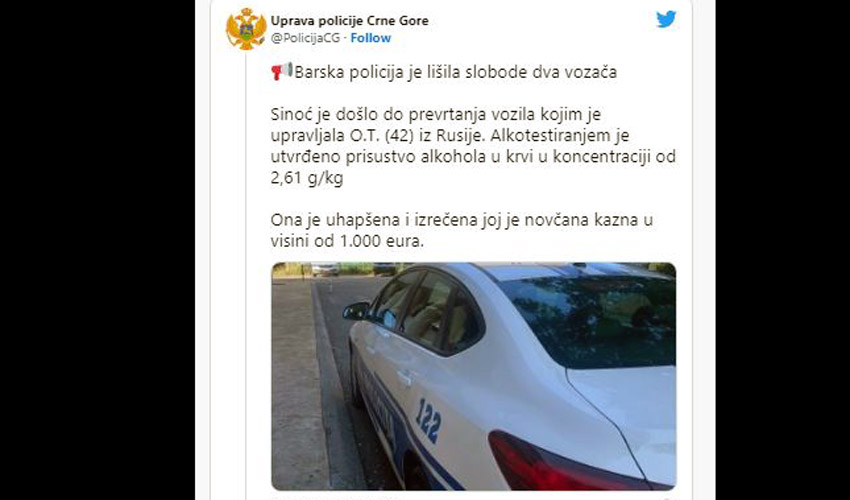850x500 pixels.
Task: Click the car's side mirror in photo
Action: point(356,311)
